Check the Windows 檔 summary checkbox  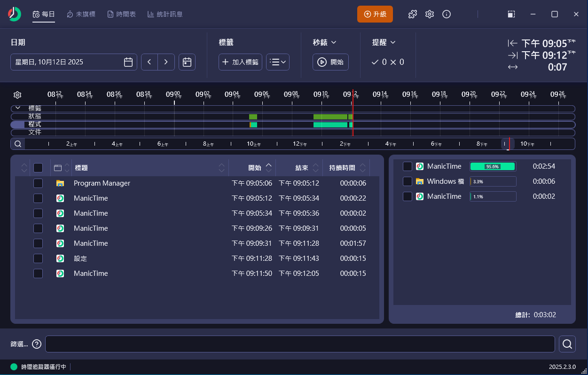(x=408, y=181)
